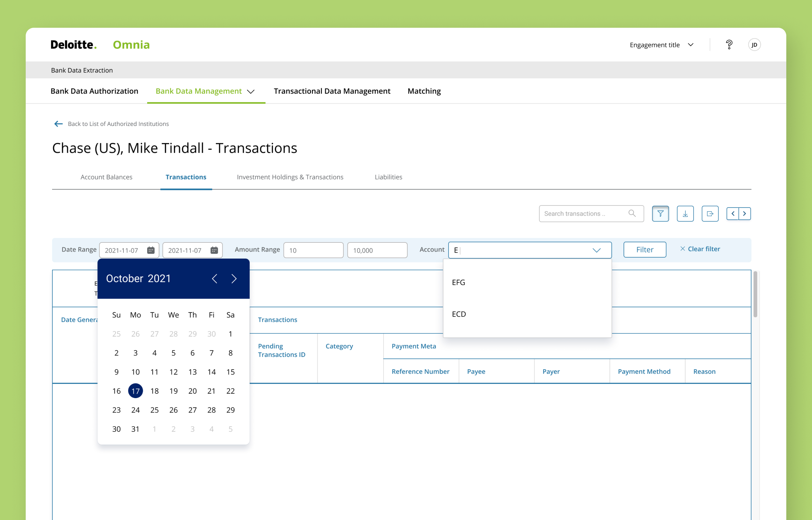
Task: Click the maximum amount field showing 10,000
Action: (x=377, y=250)
